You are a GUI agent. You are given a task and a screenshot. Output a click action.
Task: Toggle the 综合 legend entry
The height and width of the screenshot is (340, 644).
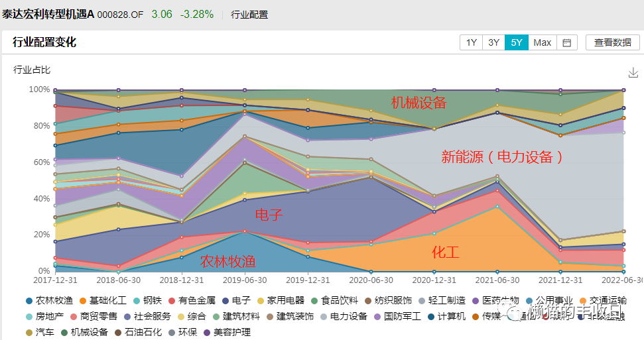pos(192,316)
